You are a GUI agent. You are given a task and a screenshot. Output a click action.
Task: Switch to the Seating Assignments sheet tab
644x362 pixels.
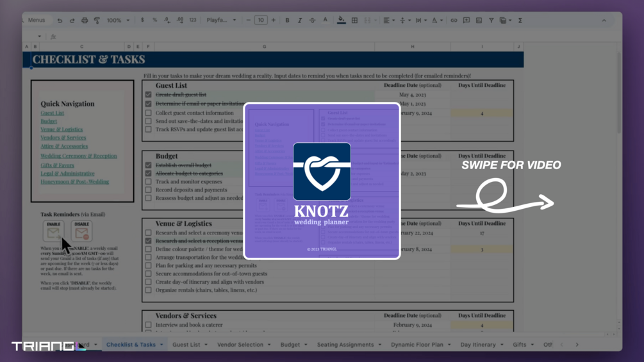click(x=345, y=345)
